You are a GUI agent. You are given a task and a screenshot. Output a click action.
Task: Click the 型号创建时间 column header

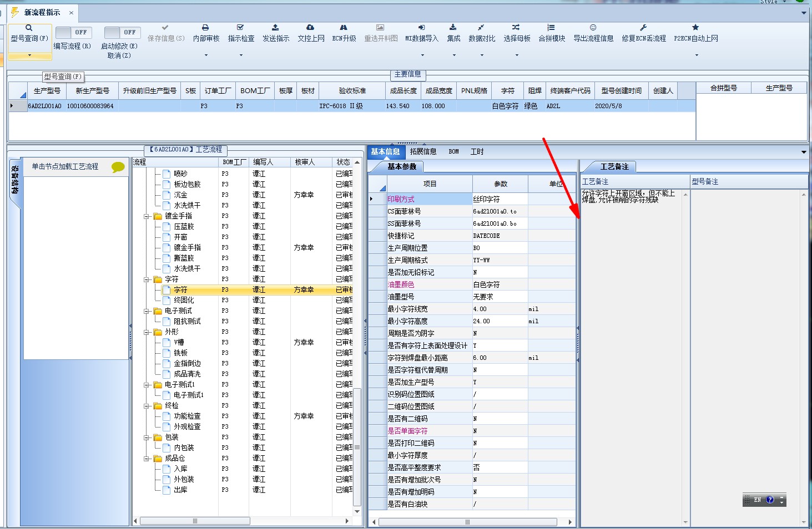[621, 90]
